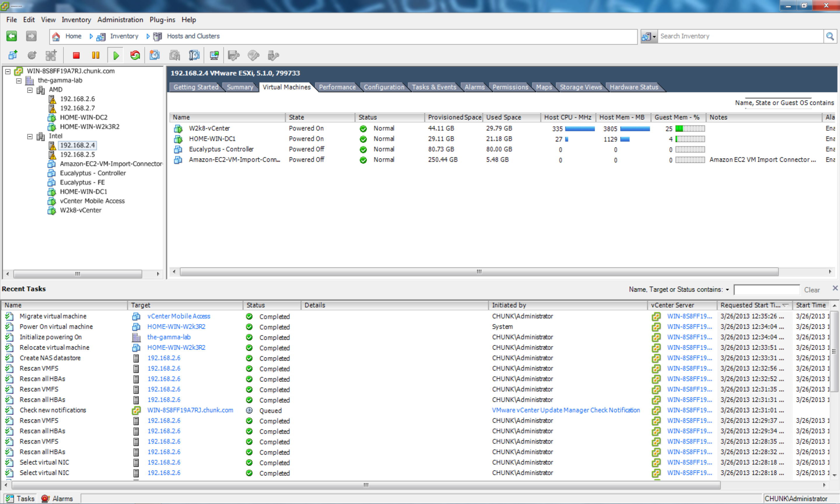Click the vCenter Mobile Access target link
The image size is (840, 504).
point(178,316)
